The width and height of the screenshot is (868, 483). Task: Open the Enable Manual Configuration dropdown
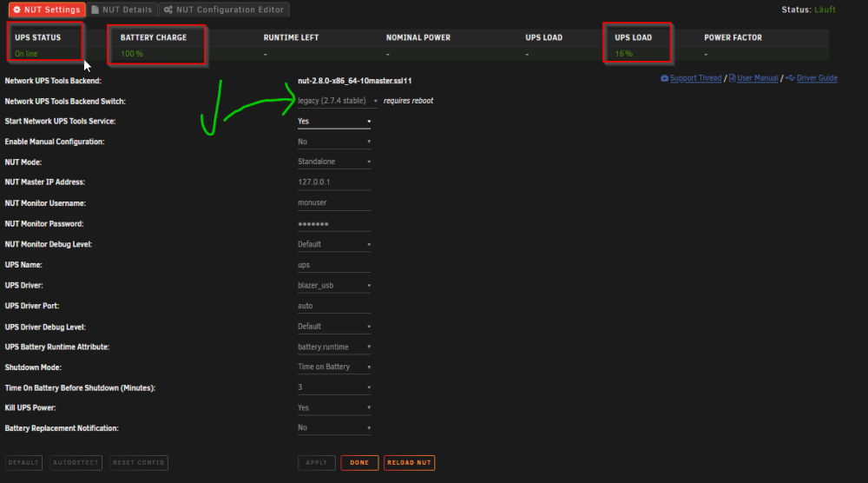334,142
